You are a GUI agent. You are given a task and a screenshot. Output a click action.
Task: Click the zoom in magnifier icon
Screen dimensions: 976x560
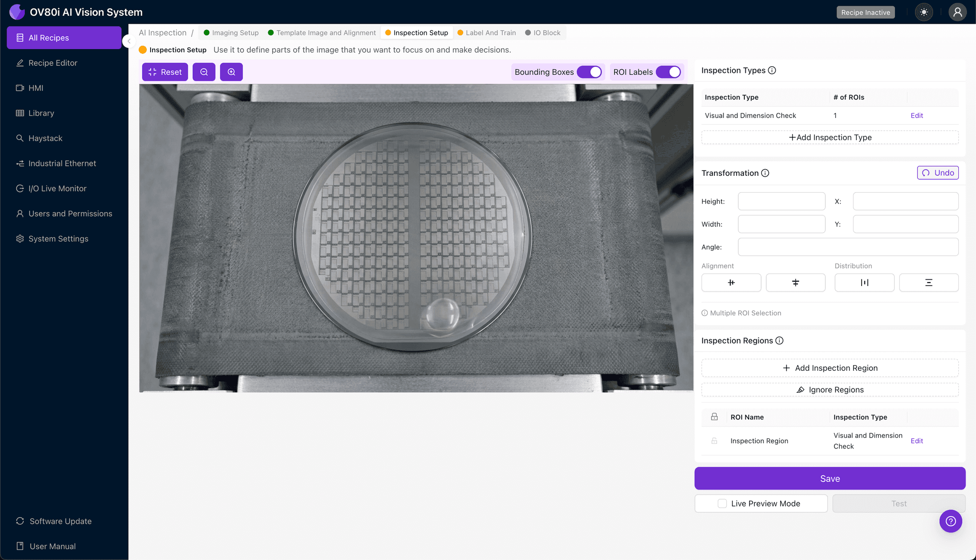[x=232, y=72]
